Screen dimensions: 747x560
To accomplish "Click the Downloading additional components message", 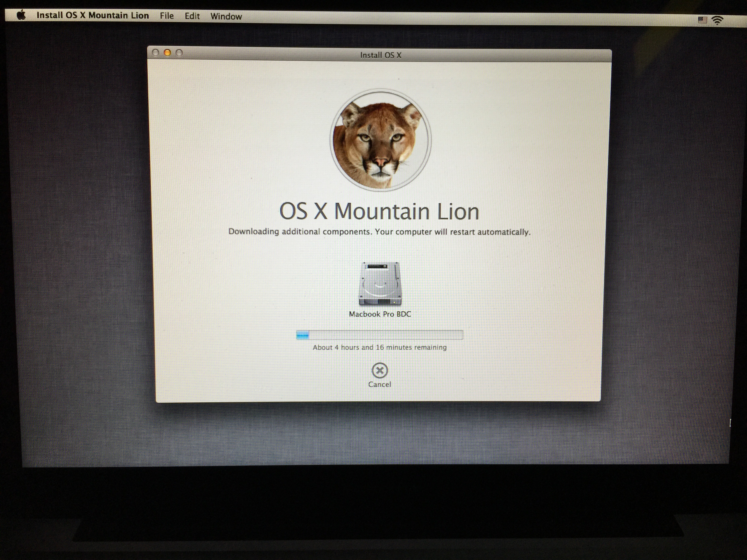I will [379, 232].
